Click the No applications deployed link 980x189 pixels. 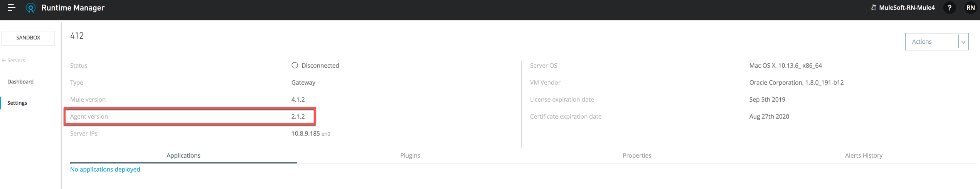pyautogui.click(x=105, y=169)
